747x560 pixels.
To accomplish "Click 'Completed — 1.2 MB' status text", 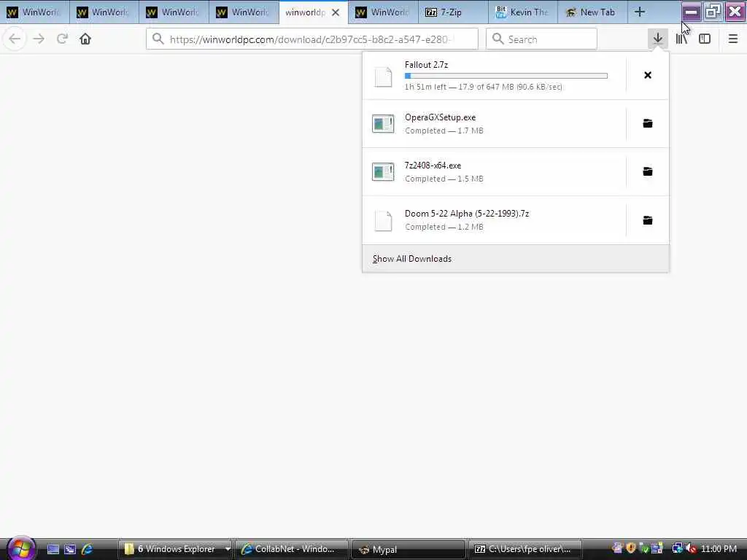I will point(444,227).
